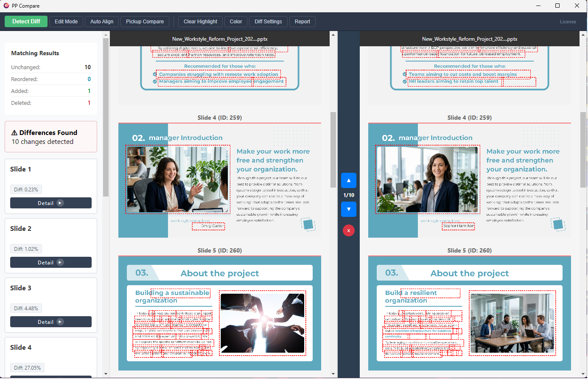The height and width of the screenshot is (379, 588).
Task: Click the Reordered count 0
Action: coord(89,79)
